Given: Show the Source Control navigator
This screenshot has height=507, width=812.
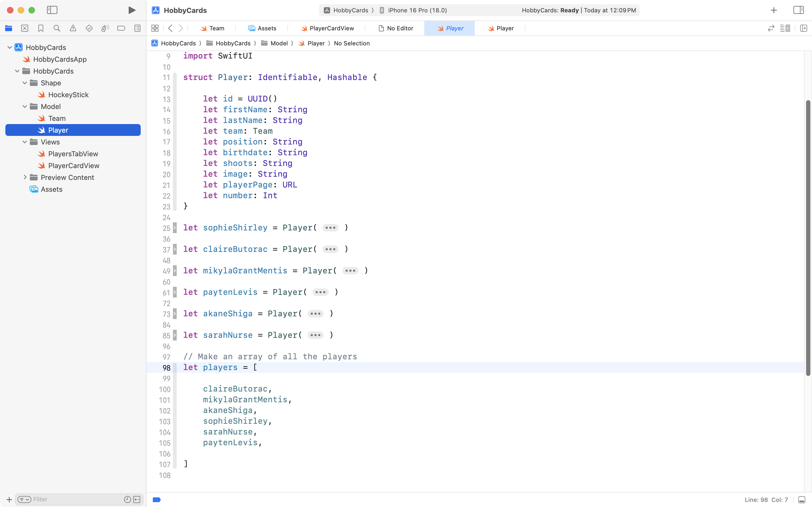Looking at the screenshot, I should [24, 28].
